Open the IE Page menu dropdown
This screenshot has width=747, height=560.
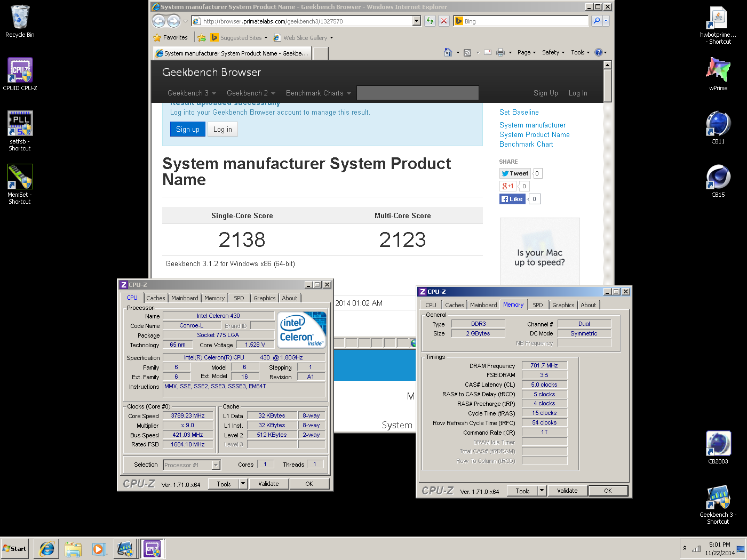[x=526, y=52]
